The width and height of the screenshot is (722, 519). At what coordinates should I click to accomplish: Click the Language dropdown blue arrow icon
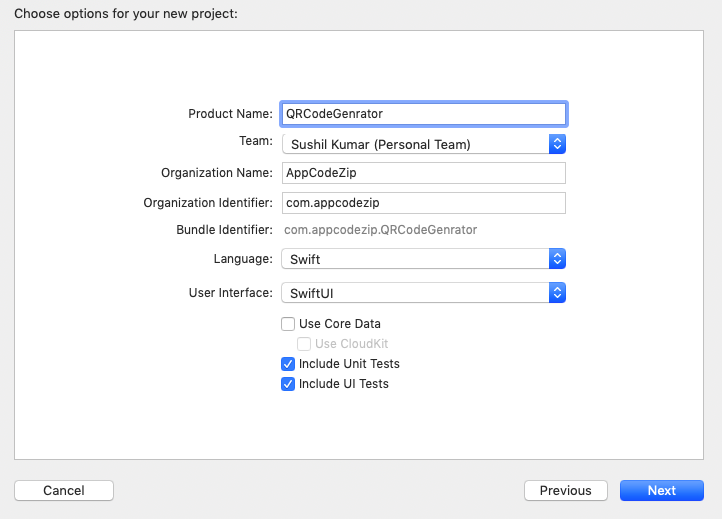tap(558, 259)
